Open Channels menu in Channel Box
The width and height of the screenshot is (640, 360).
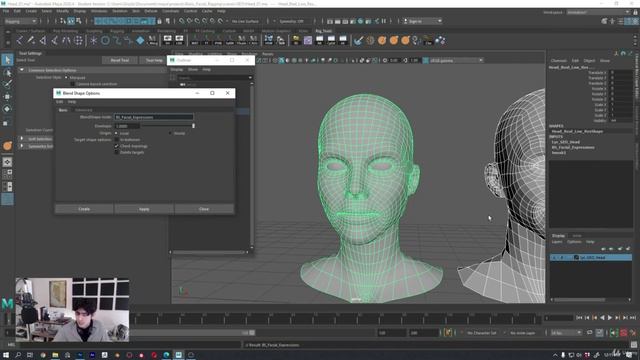(x=559, y=61)
